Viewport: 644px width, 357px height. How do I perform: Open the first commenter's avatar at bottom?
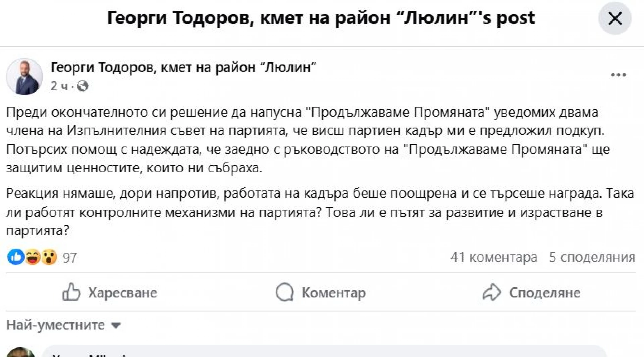[21, 352]
